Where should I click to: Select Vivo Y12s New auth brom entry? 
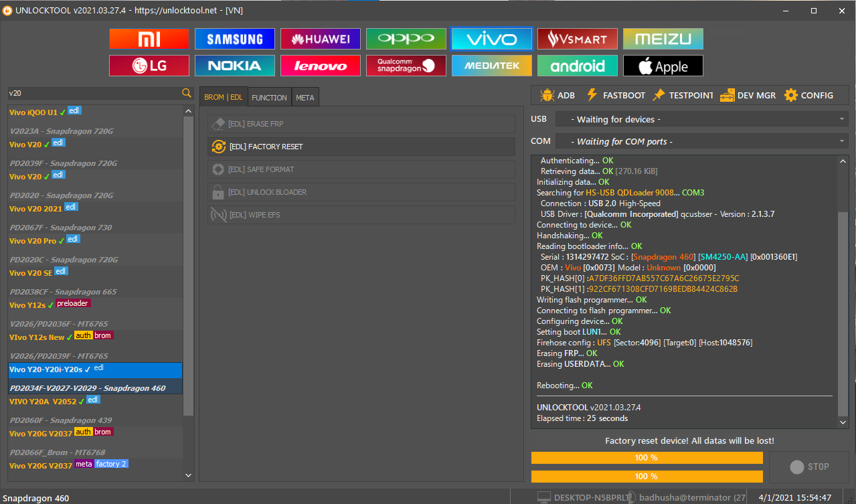coord(96,337)
